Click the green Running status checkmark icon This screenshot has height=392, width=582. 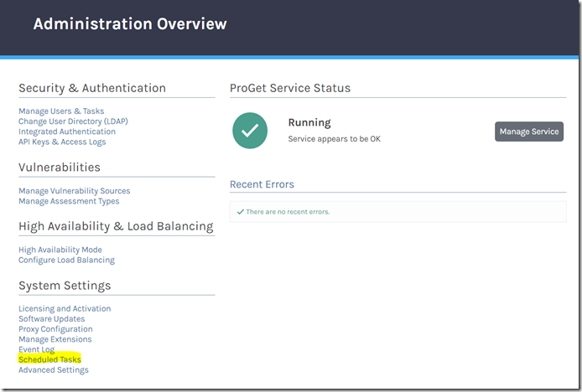tap(250, 131)
